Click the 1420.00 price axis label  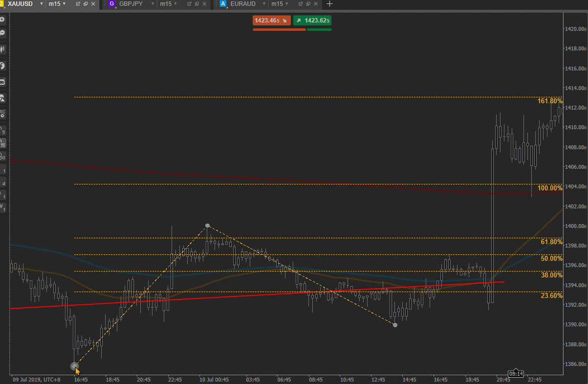pyautogui.click(x=576, y=29)
